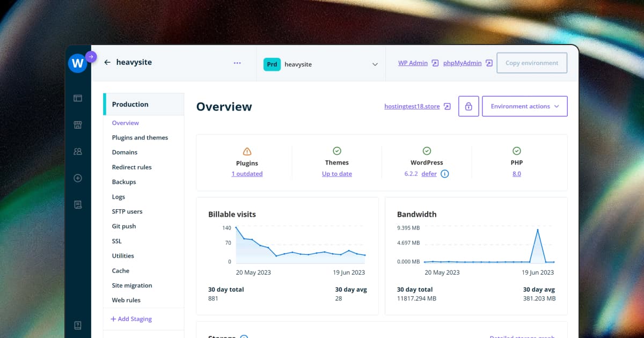This screenshot has width=644, height=338.
Task: Click the PHP 8.0 version link
Action: pos(517,174)
